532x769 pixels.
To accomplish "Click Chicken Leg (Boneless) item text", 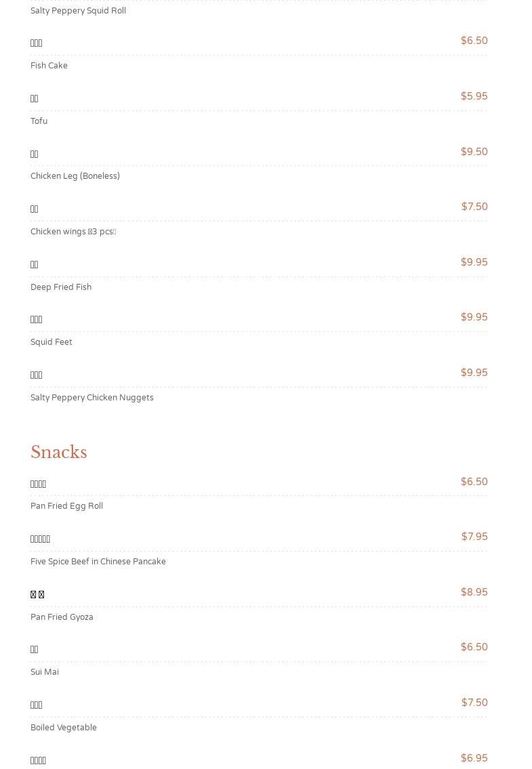I will [75, 175].
